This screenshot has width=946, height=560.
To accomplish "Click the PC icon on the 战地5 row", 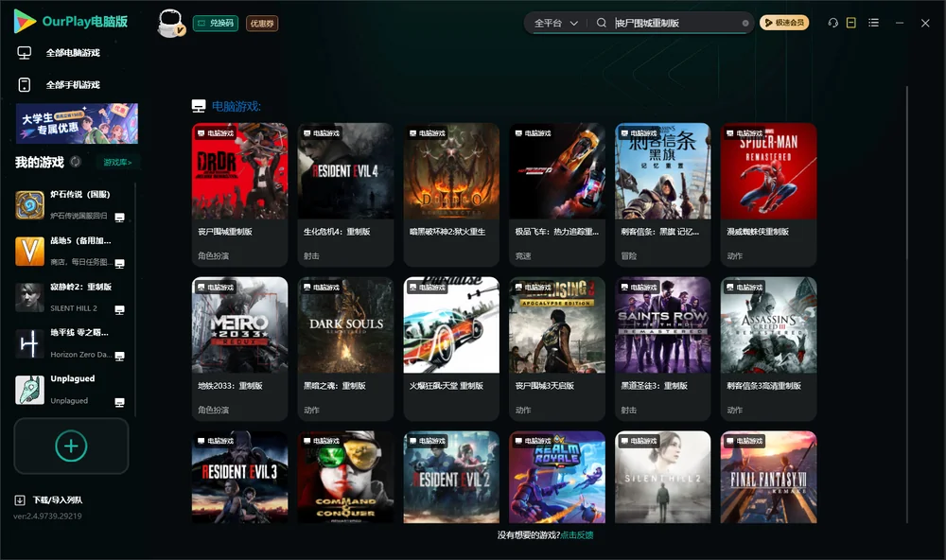I will point(119,264).
